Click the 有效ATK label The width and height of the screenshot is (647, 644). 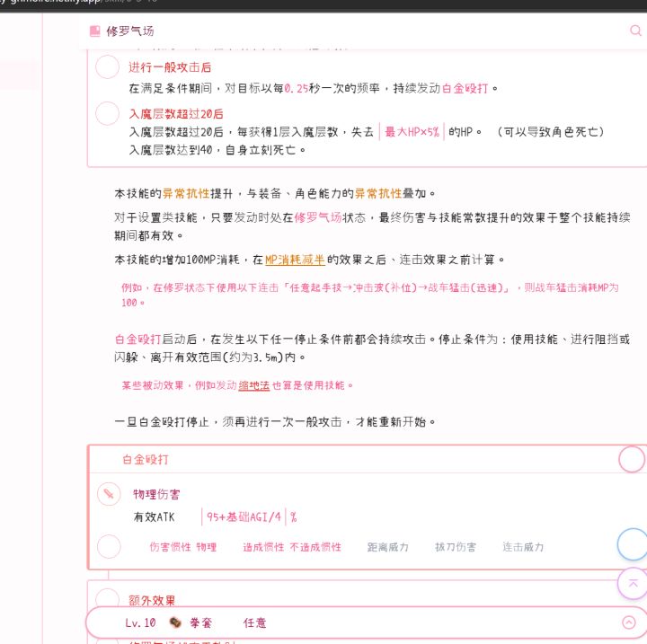(x=154, y=517)
